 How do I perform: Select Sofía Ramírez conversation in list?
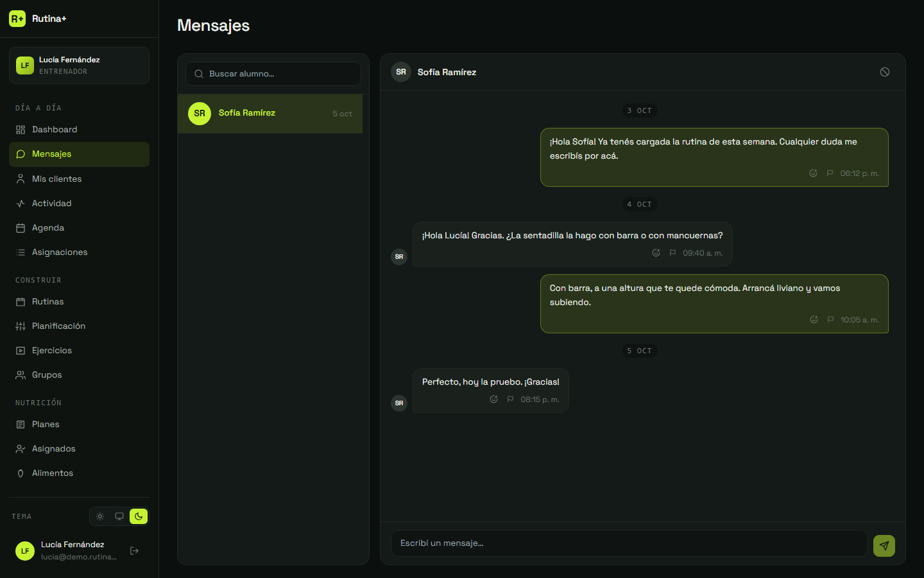[270, 114]
